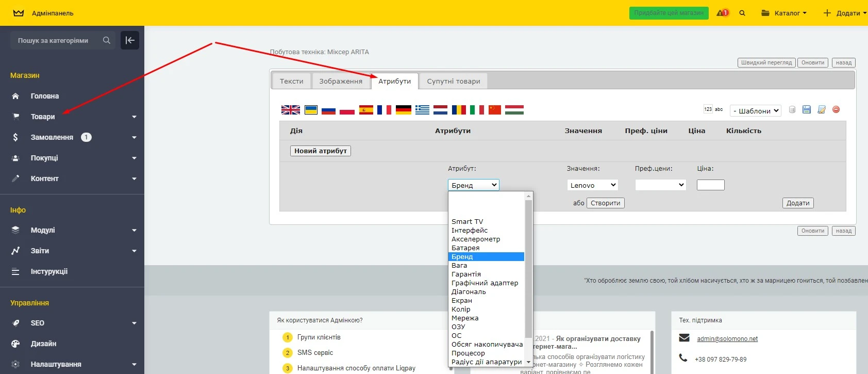This screenshot has width=868, height=374.
Task: Click the abc sort icon
Action: pos(719,109)
